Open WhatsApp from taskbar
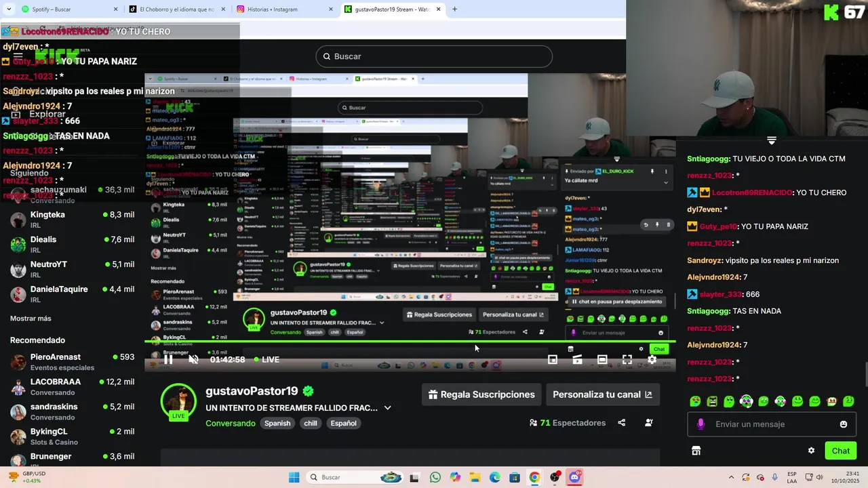This screenshot has height=488, width=868. pos(435,477)
